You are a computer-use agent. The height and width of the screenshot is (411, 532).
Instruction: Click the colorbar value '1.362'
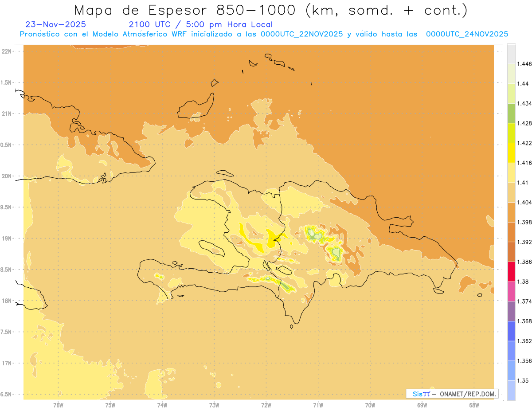525,341
